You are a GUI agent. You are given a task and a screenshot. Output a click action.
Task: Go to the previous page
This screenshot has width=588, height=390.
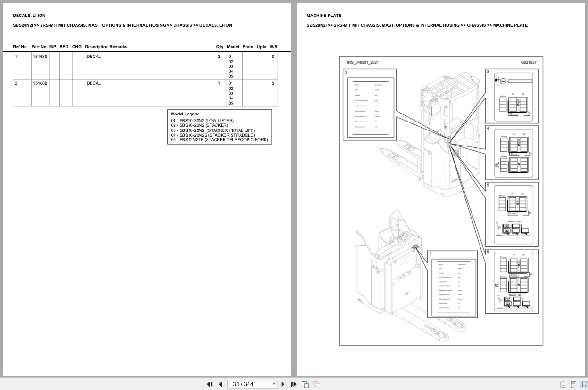(220, 384)
